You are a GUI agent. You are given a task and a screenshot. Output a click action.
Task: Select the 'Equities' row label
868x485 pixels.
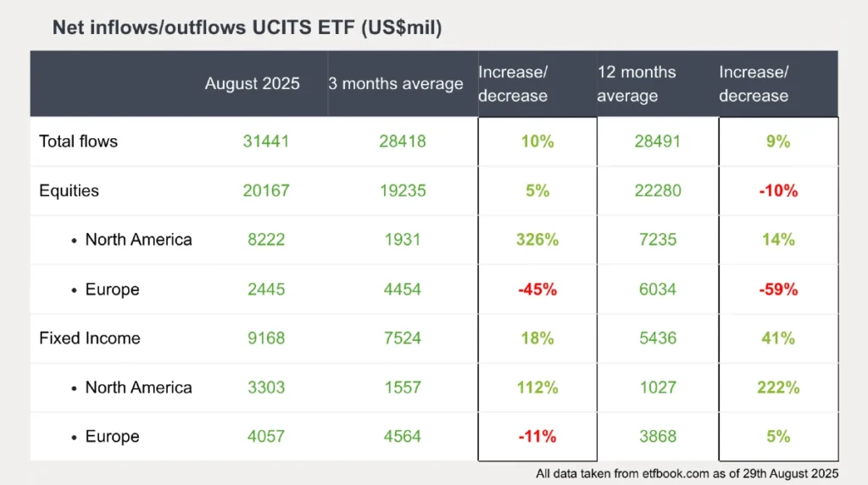coord(69,191)
